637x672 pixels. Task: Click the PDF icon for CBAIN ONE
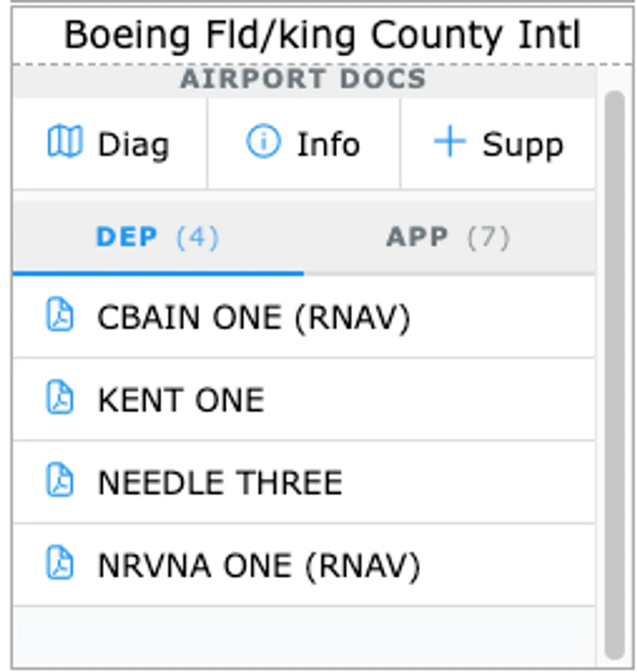click(x=61, y=315)
